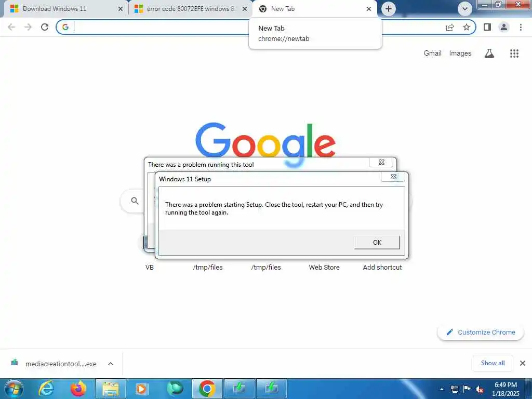The width and height of the screenshot is (532, 399).
Task: Open the Windows Start menu
Action: tap(14, 389)
